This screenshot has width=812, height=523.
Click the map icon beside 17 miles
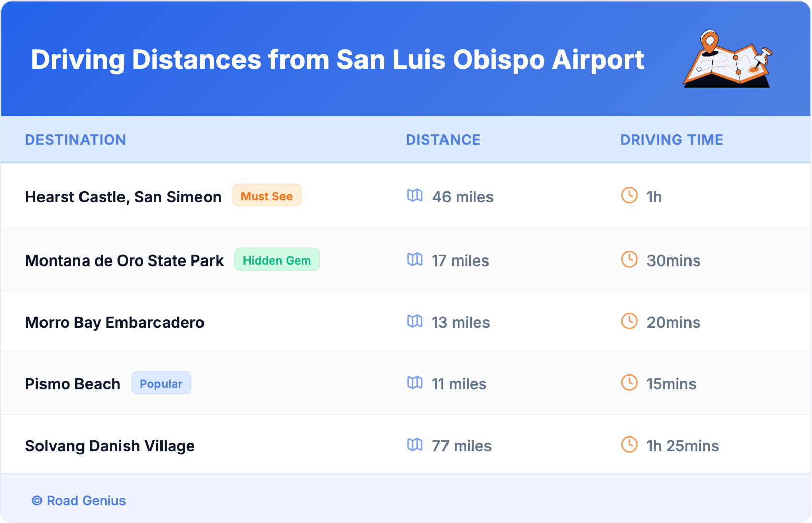415,259
